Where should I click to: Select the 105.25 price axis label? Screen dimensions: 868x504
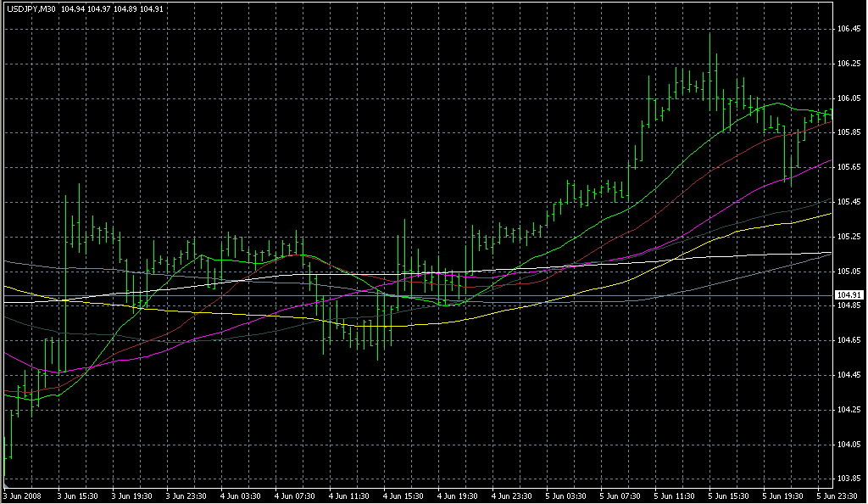[x=849, y=237]
